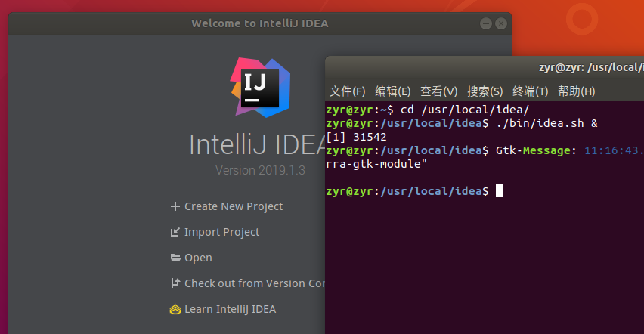Click the IntelliJ IDEA IJ logo

[260, 88]
